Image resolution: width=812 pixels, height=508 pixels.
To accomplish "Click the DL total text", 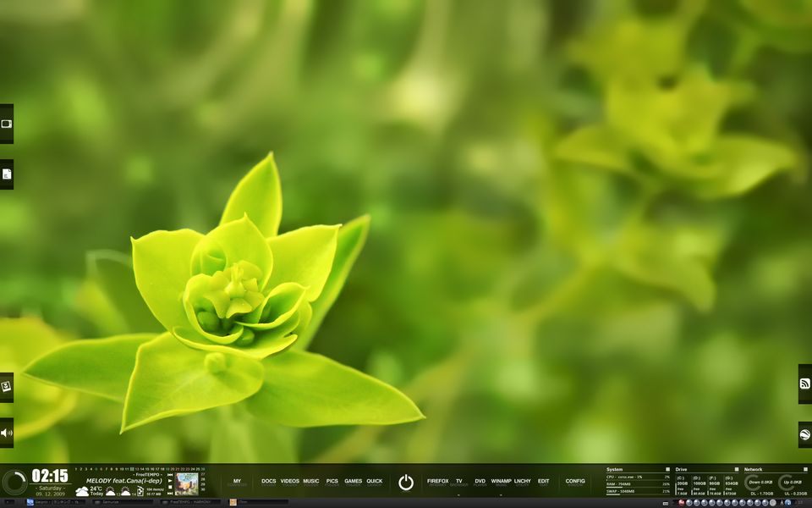I will tap(762, 494).
